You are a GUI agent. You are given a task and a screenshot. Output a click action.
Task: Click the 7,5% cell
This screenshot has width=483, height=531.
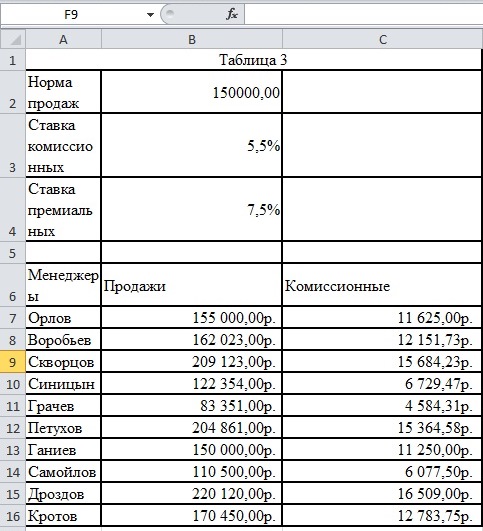coord(191,210)
